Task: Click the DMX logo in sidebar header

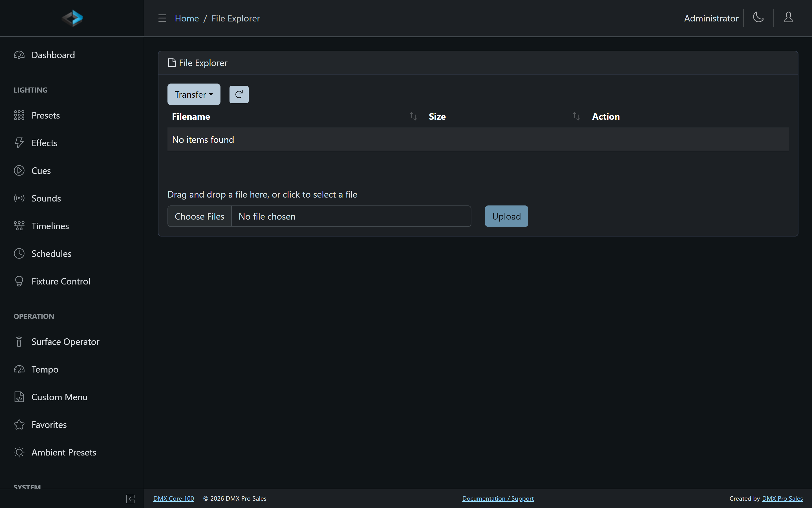Action: click(72, 18)
